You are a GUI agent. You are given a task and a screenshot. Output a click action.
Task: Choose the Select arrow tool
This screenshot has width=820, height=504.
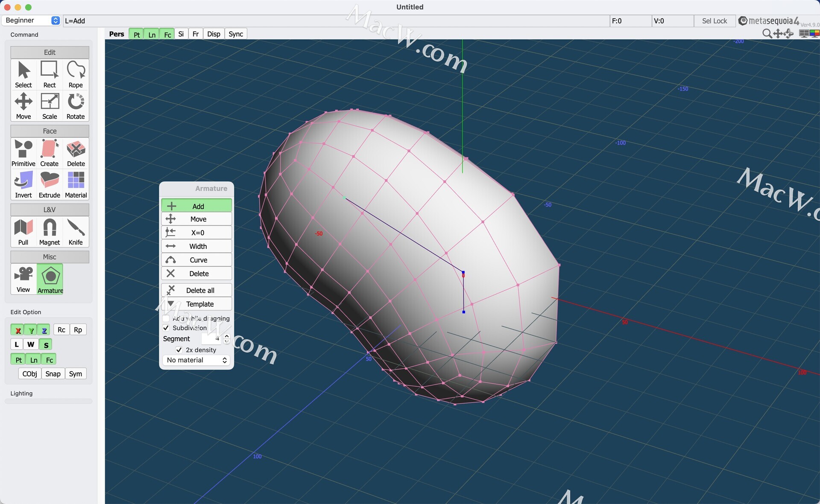23,74
